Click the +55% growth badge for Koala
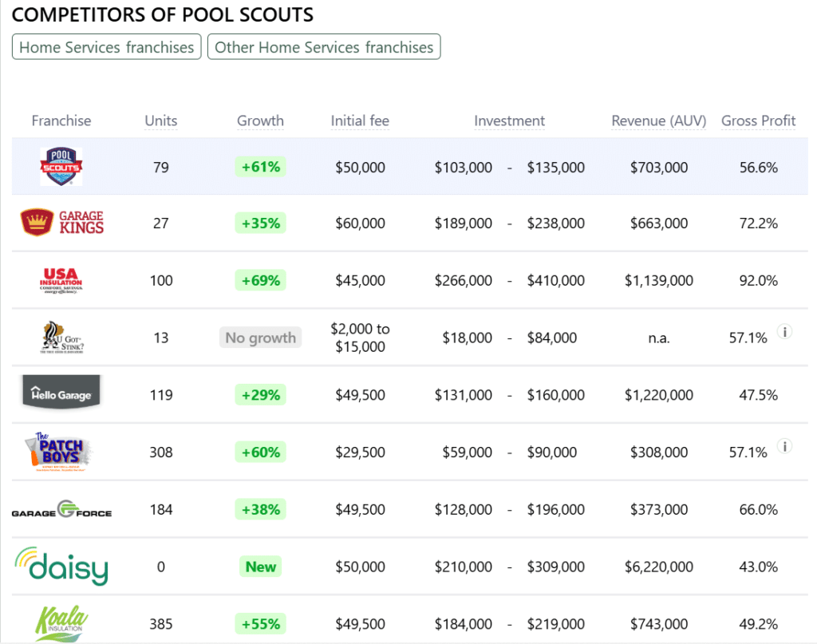 261,624
